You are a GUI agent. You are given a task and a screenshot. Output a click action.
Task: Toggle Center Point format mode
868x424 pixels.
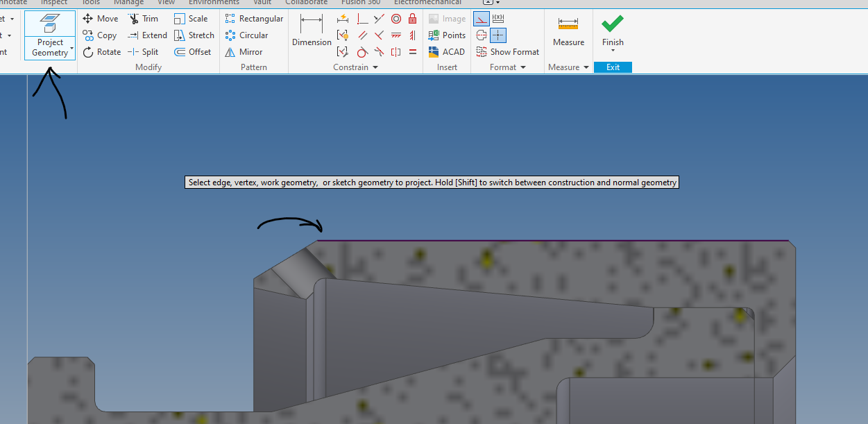coord(497,35)
